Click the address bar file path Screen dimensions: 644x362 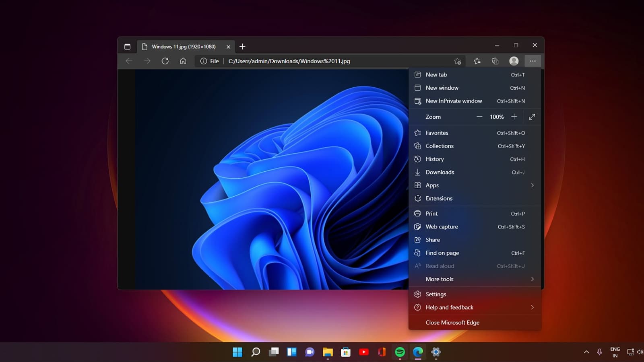[x=289, y=61]
